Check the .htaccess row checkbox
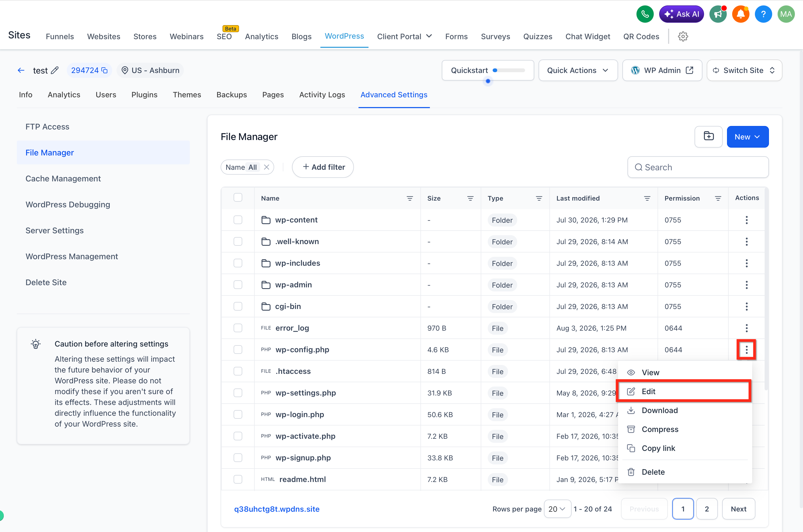 (x=238, y=371)
